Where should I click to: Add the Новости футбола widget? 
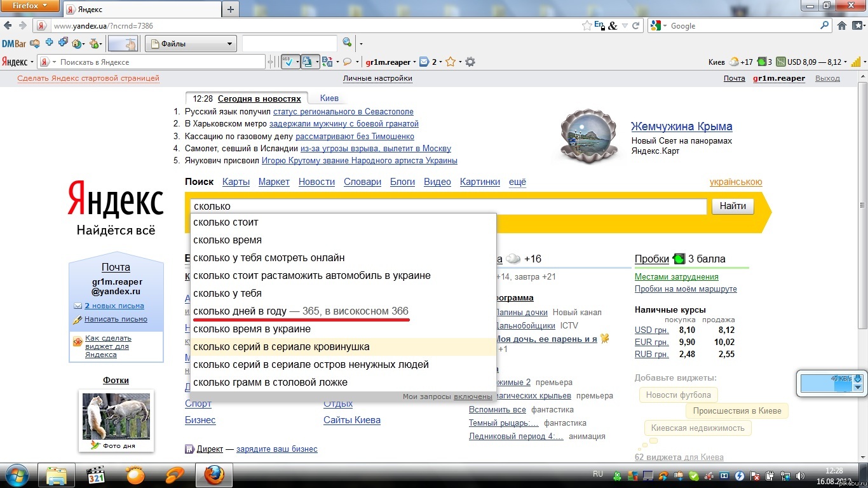678,395
